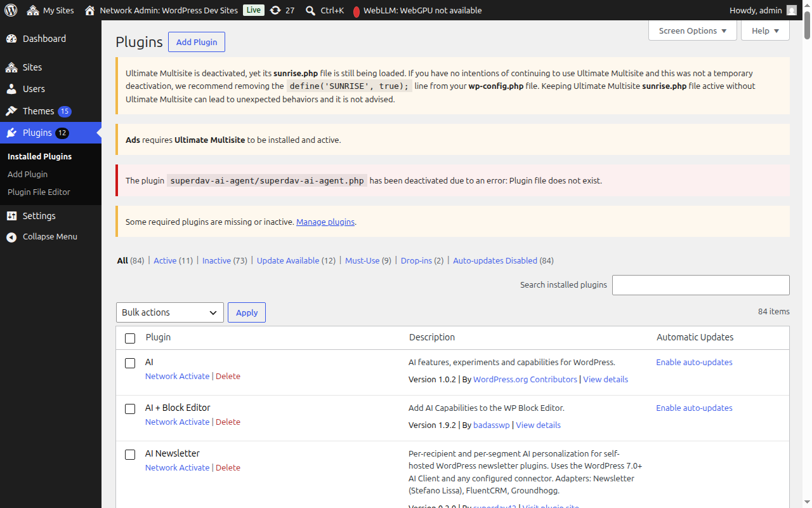Viewport: 812px width, 508px height.
Task: Select Installed Plugins submenu item
Action: [39, 156]
